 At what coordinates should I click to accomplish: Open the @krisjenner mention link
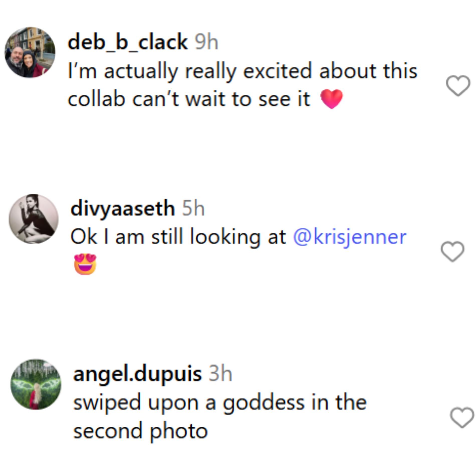(x=350, y=237)
